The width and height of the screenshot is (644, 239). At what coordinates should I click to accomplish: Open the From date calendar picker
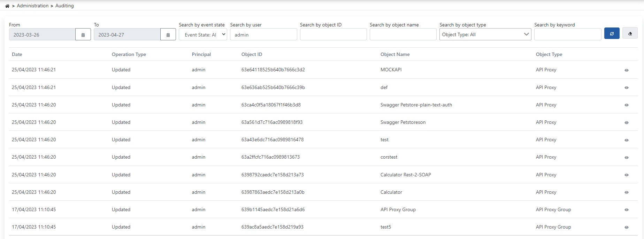pyautogui.click(x=83, y=35)
